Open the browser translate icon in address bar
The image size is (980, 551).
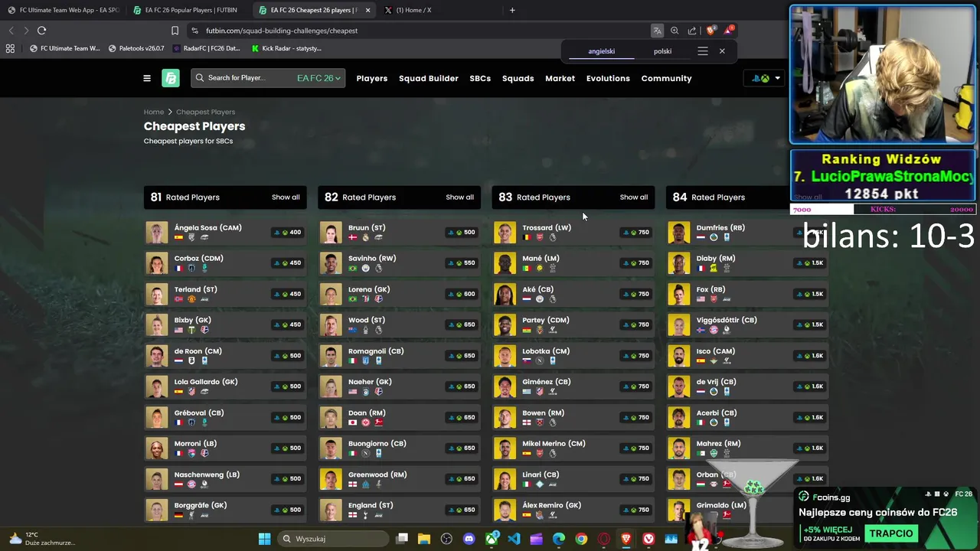tap(657, 31)
